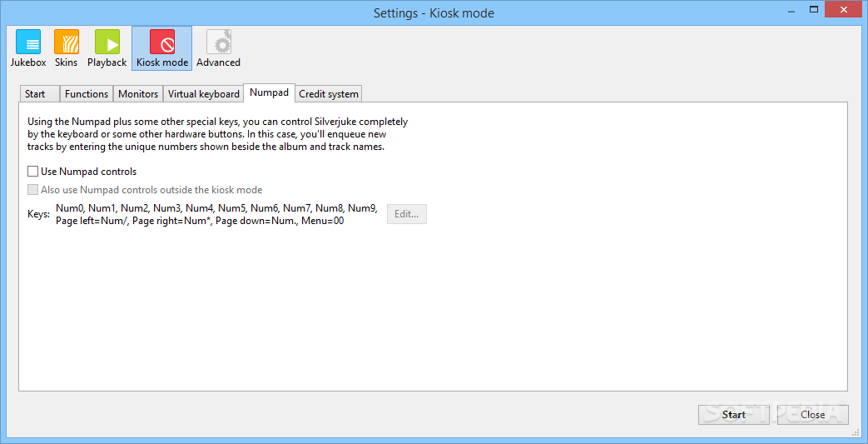Screen dimensions: 868x444
Task: Switch to the Virtual keyboard tab
Action: pyautogui.click(x=204, y=94)
